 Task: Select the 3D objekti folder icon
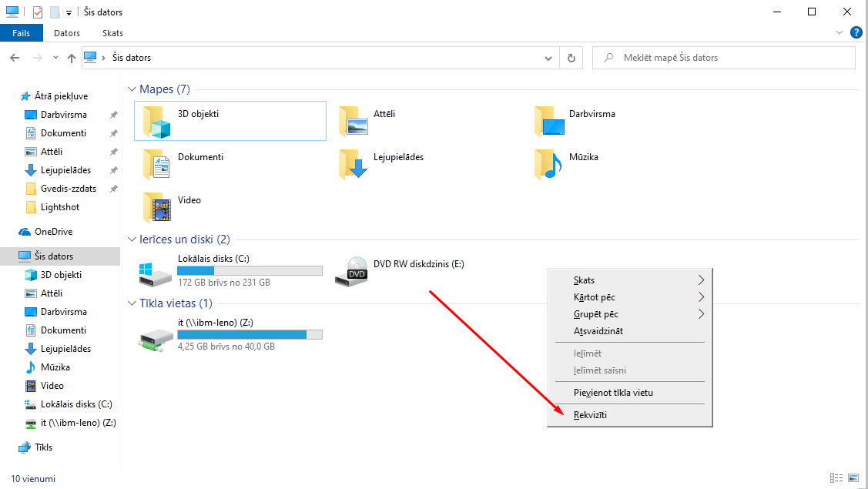[156, 122]
